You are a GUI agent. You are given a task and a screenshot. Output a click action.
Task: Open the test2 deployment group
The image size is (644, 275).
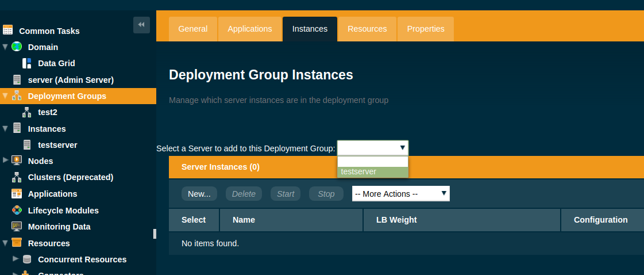[x=48, y=112]
